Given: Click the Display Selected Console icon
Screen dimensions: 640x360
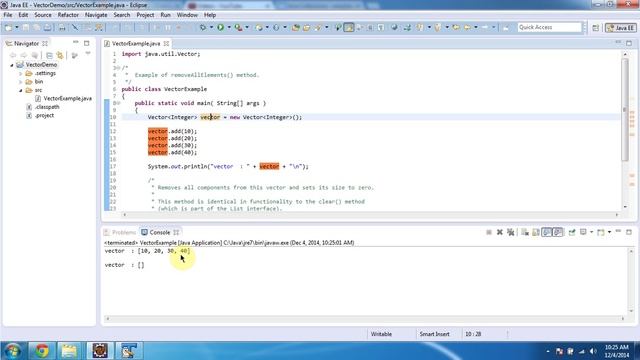Looking at the screenshot, I should [583, 232].
